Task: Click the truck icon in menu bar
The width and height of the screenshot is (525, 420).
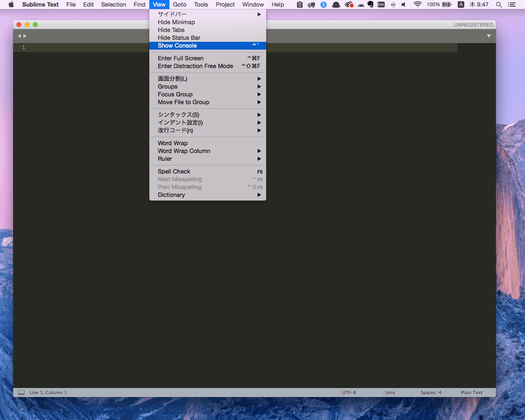Action: click(311, 5)
